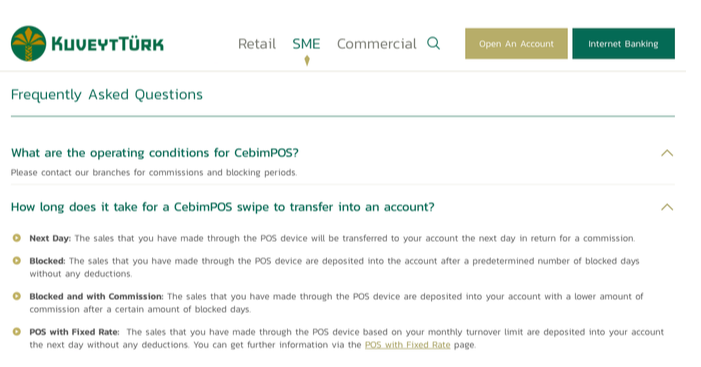The width and height of the screenshot is (701, 367).
Task: Click the Blocked and with Commission bullet
Action: 17,296
